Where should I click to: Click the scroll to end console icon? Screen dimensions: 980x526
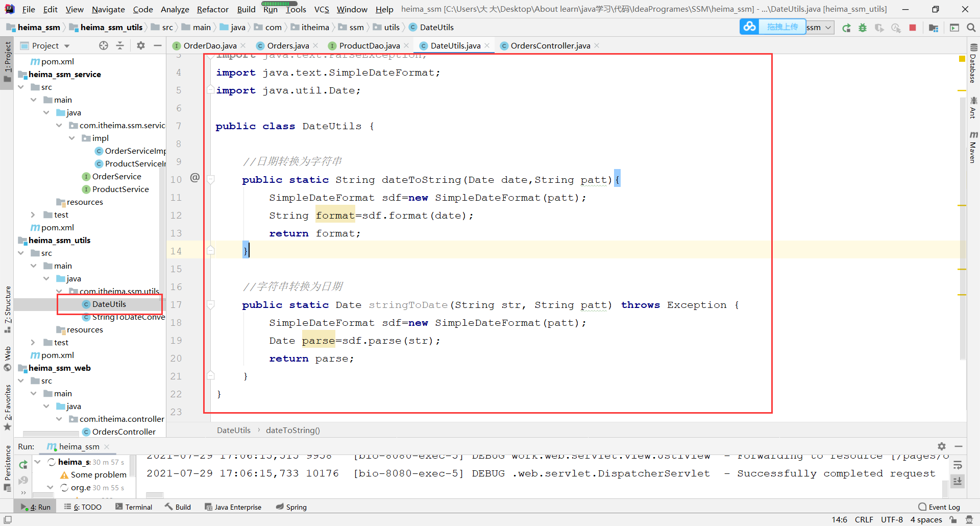click(x=958, y=481)
